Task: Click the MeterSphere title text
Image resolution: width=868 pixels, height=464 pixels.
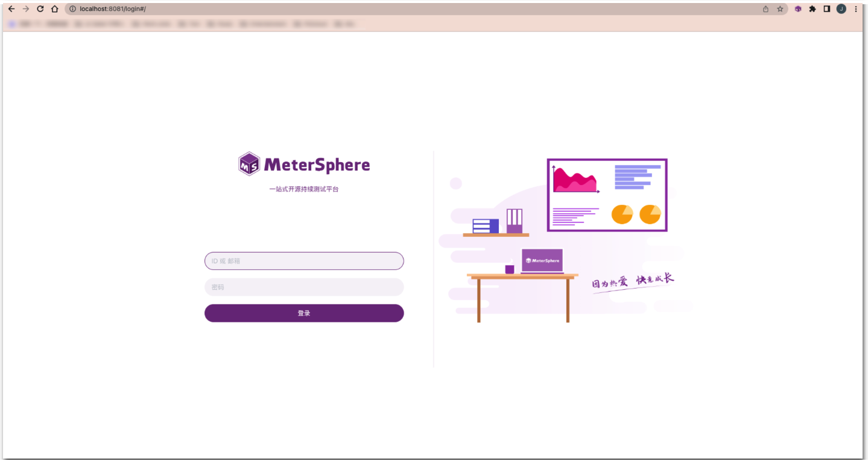Action: pyautogui.click(x=317, y=165)
